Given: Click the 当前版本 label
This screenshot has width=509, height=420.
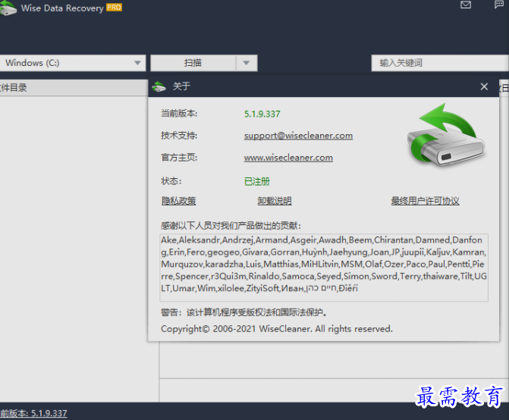Looking at the screenshot, I should pos(179,114).
